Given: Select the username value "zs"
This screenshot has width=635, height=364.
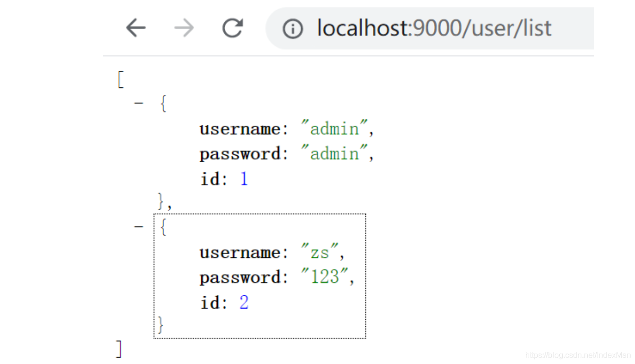Looking at the screenshot, I should (320, 252).
